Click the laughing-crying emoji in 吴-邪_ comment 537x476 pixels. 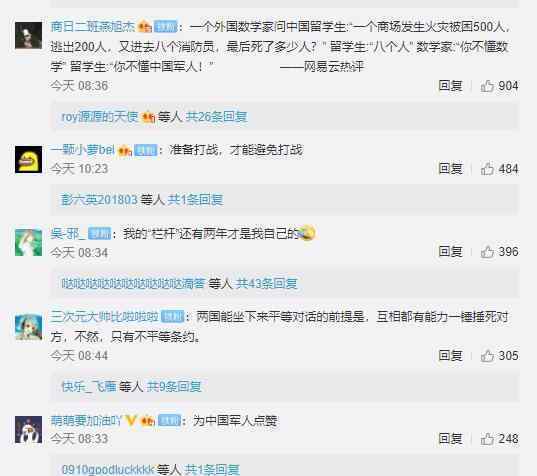pos(307,233)
